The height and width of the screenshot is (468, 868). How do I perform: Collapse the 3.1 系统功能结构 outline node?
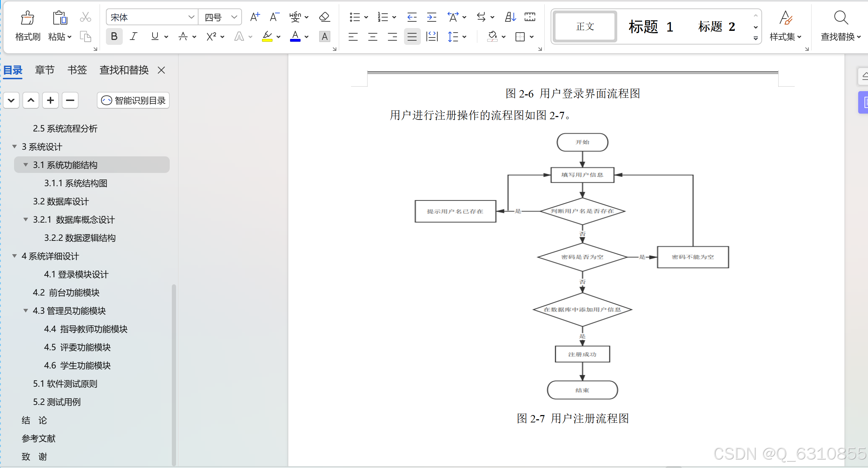pos(26,165)
